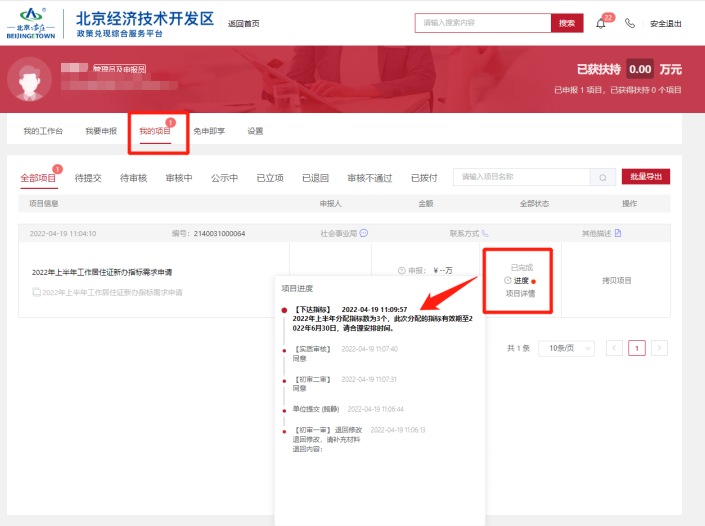705x526 pixels.
Task: Click 进度 link in status column
Action: [521, 281]
